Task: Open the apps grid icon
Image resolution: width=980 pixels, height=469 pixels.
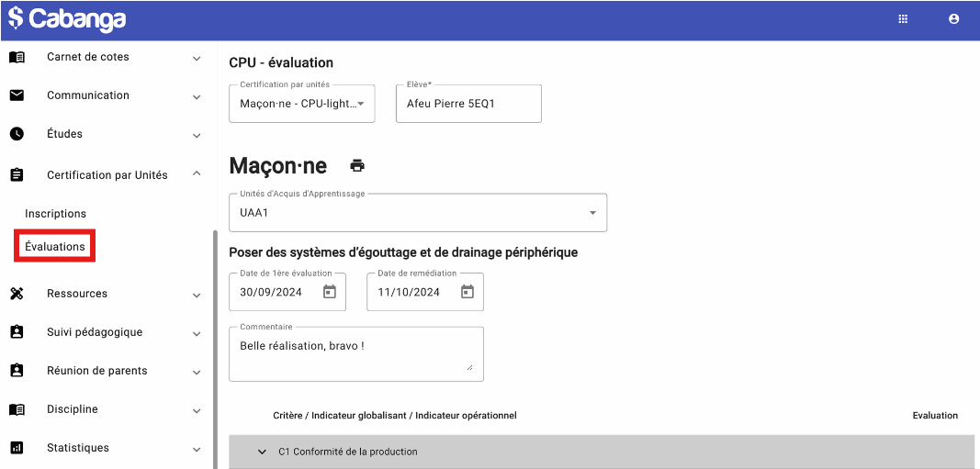Action: tap(903, 18)
